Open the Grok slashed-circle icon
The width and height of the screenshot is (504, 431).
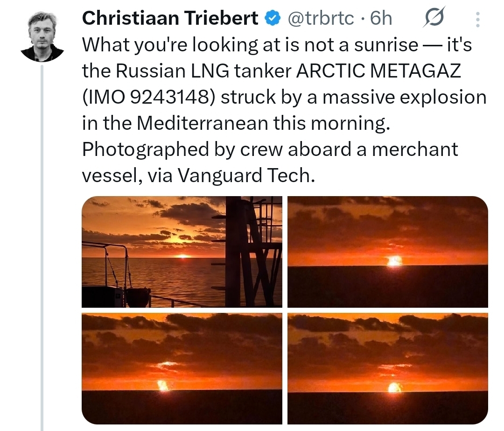[434, 19]
